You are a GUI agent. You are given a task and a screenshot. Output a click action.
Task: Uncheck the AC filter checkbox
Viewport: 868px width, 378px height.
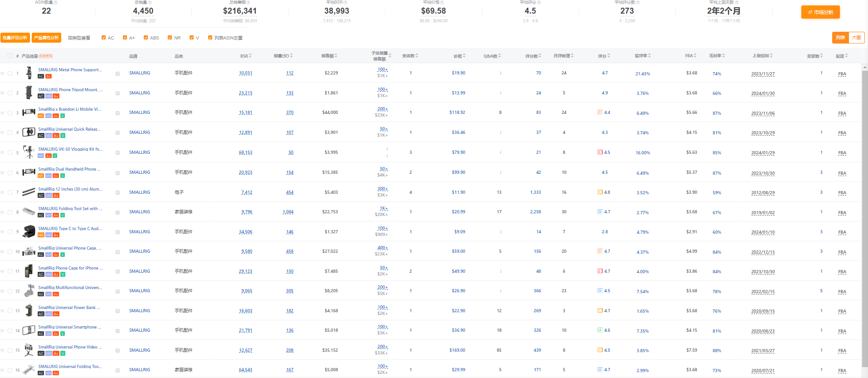(x=104, y=38)
